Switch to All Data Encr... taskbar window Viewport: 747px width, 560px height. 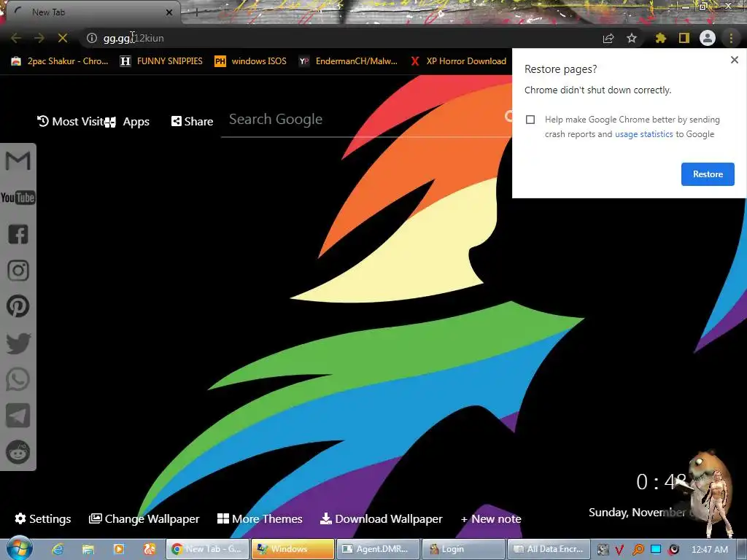tap(549, 549)
